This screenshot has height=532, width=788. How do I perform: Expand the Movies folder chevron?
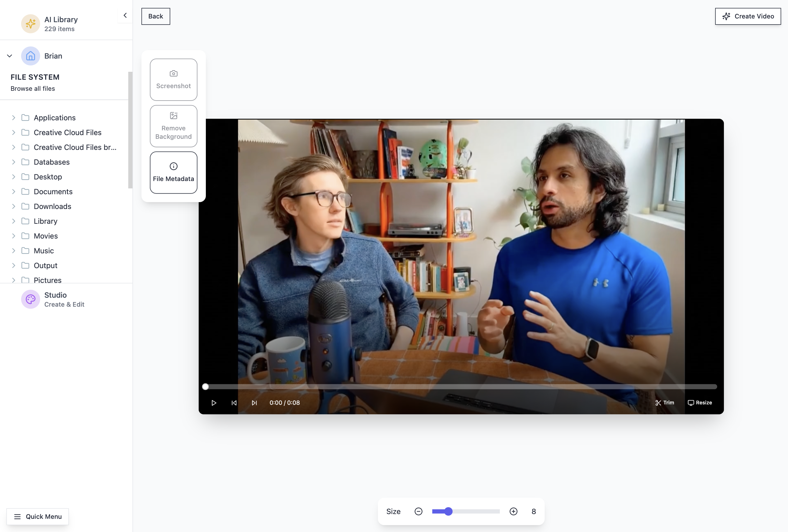[13, 236]
